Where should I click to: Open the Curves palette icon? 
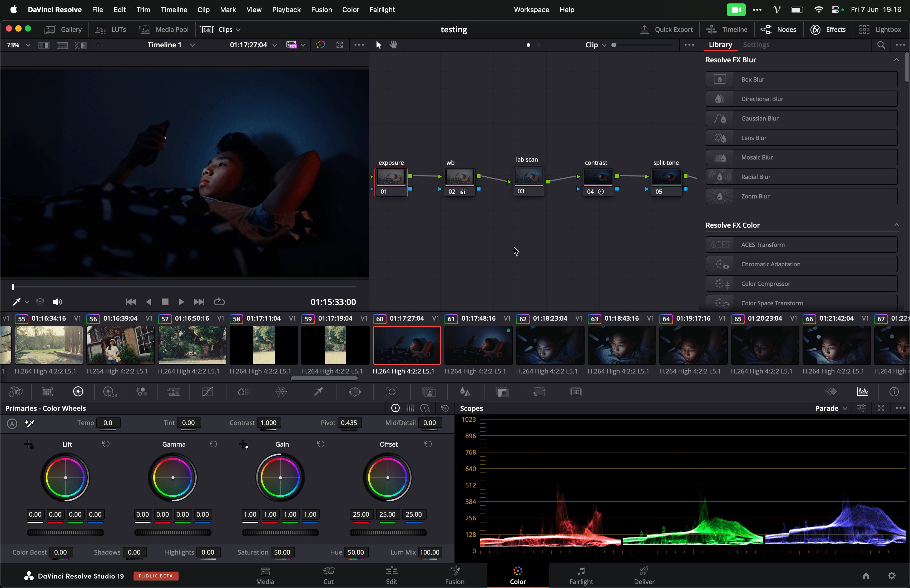pyautogui.click(x=207, y=392)
